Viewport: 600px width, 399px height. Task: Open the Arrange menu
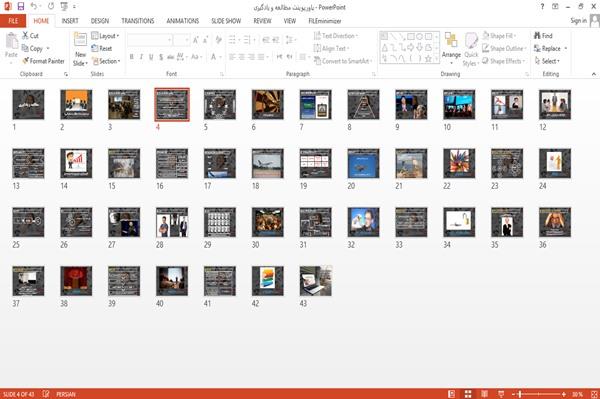pyautogui.click(x=451, y=49)
